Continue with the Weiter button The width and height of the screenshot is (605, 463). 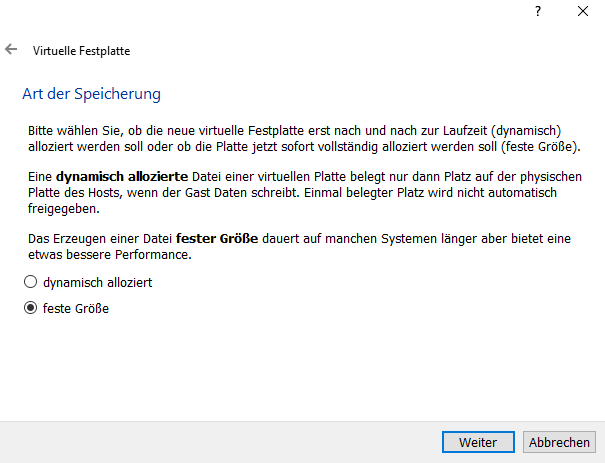click(x=478, y=442)
